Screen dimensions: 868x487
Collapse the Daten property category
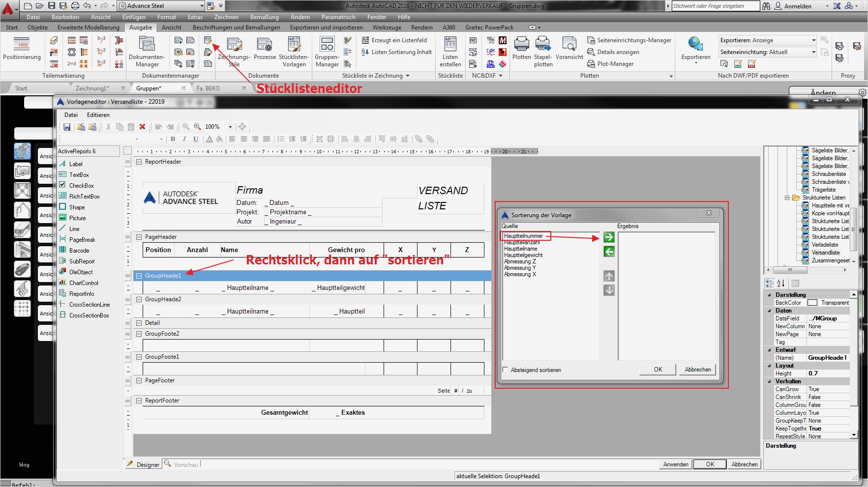coord(770,311)
